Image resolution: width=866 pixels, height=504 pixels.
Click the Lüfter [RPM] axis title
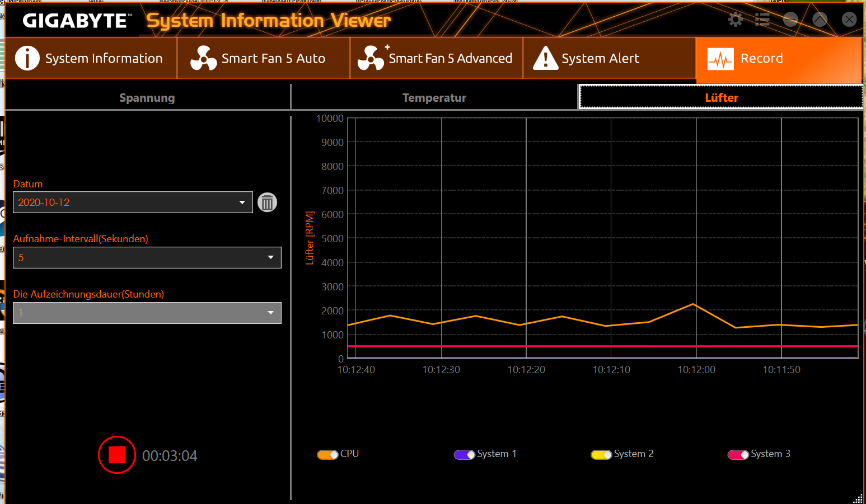tap(310, 238)
